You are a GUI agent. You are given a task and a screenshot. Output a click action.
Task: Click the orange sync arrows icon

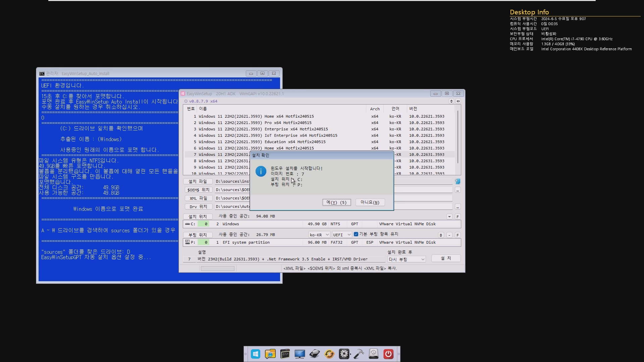point(329,354)
